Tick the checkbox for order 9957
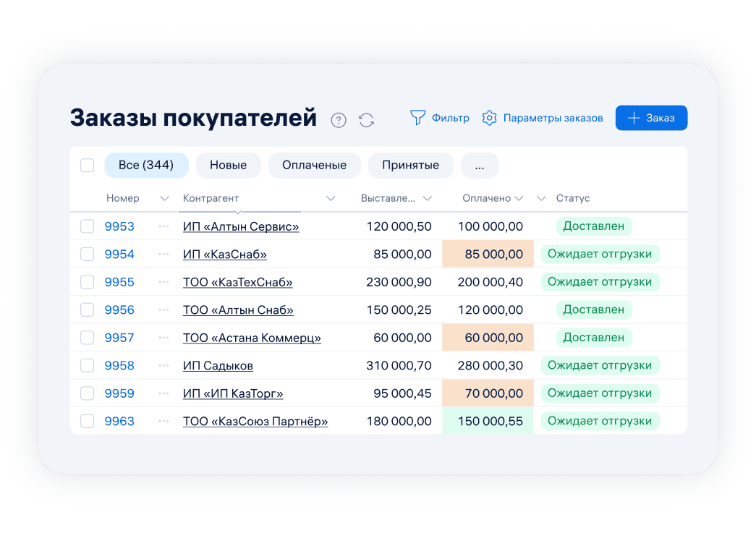The width and height of the screenshot is (756, 538). pos(87,337)
